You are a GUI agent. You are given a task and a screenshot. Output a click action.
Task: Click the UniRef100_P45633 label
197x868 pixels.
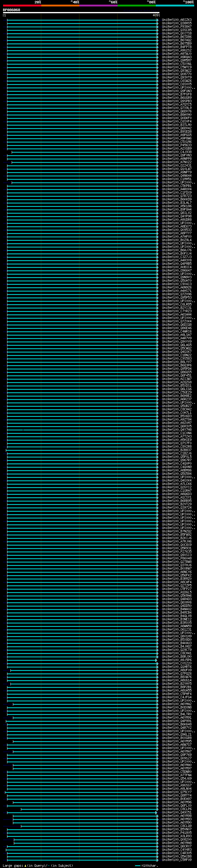[176, 145]
